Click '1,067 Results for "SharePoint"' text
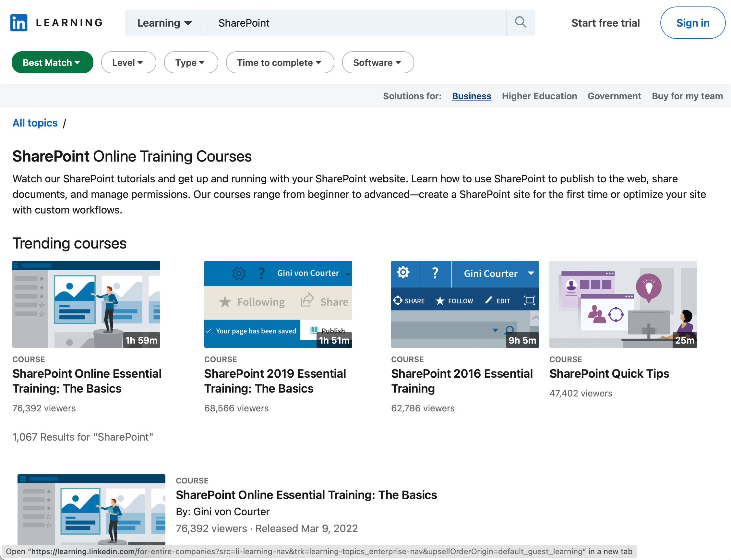731x560 pixels. [x=83, y=437]
